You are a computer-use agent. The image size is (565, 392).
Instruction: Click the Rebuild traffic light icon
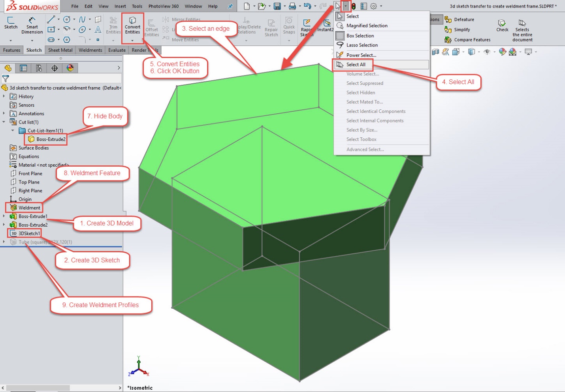coord(354,6)
